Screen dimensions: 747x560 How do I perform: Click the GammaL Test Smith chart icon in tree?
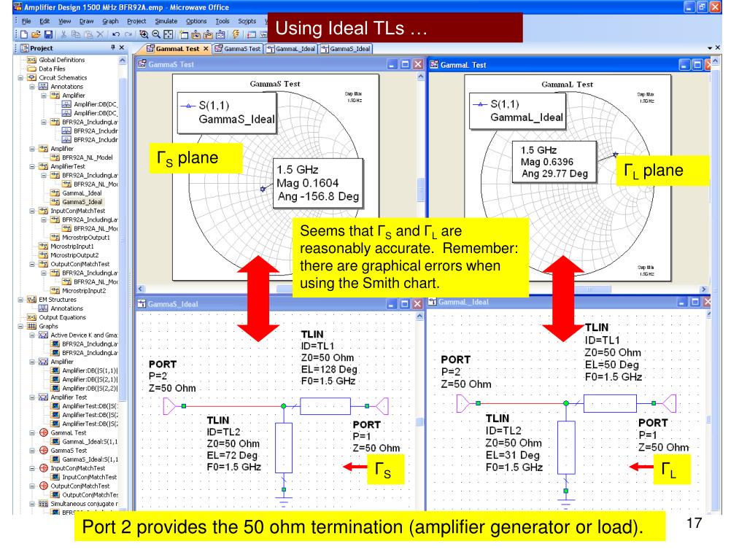pyautogui.click(x=43, y=433)
